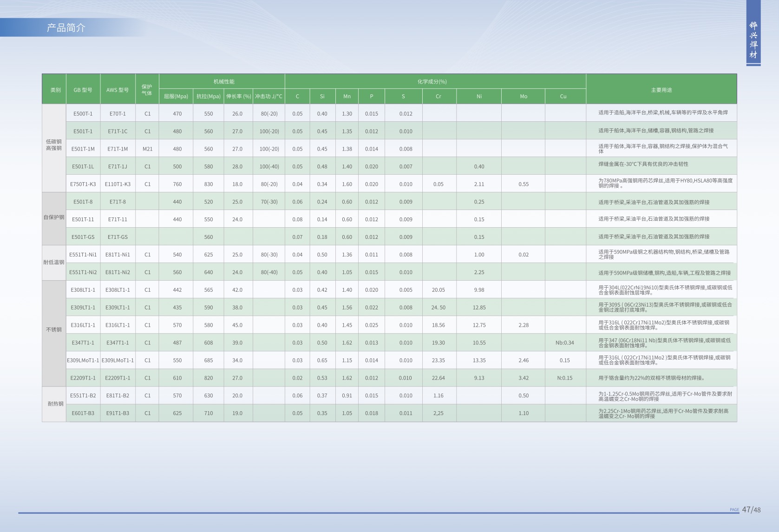This screenshot has height=532, width=779.
Task: Select the 化学成分(%) header group
Action: (x=432, y=82)
